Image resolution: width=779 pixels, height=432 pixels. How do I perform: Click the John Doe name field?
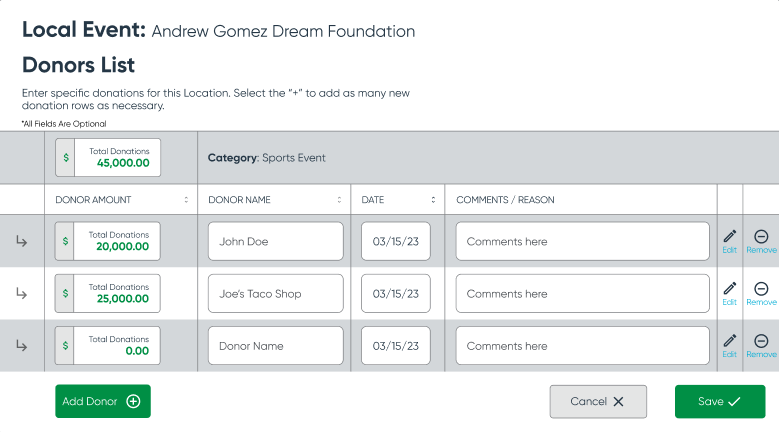(275, 241)
